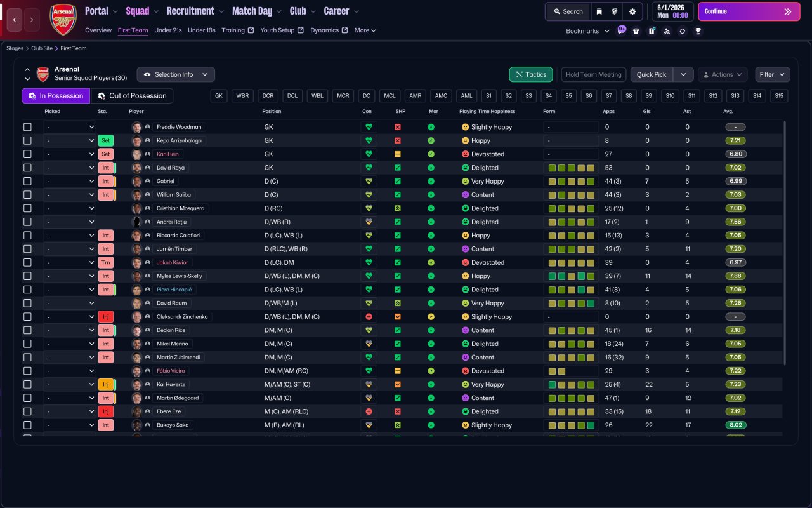
Task: Open the Picked dropdown for Freddie Woodman
Action: pos(70,127)
